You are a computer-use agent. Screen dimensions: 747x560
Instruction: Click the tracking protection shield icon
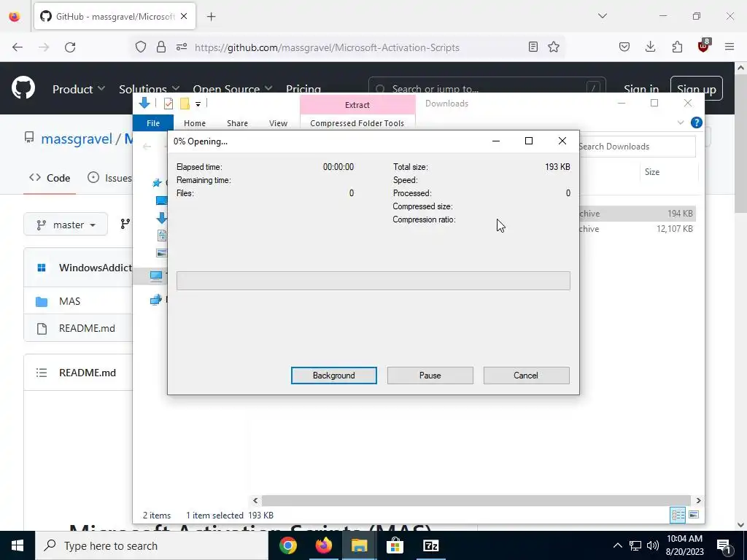point(141,47)
